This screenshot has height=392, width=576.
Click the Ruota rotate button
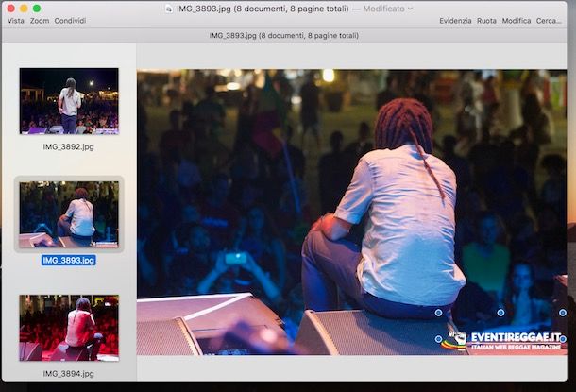pos(486,21)
